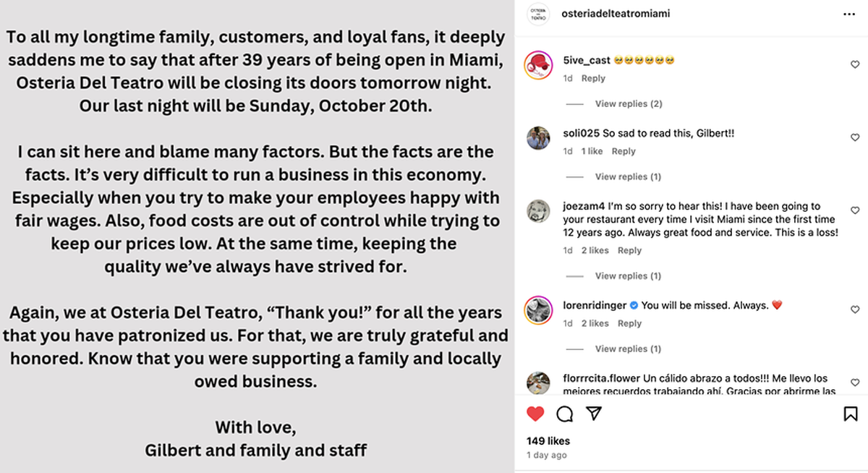
Task: Show the reply under joezam4's comment
Action: click(x=627, y=276)
